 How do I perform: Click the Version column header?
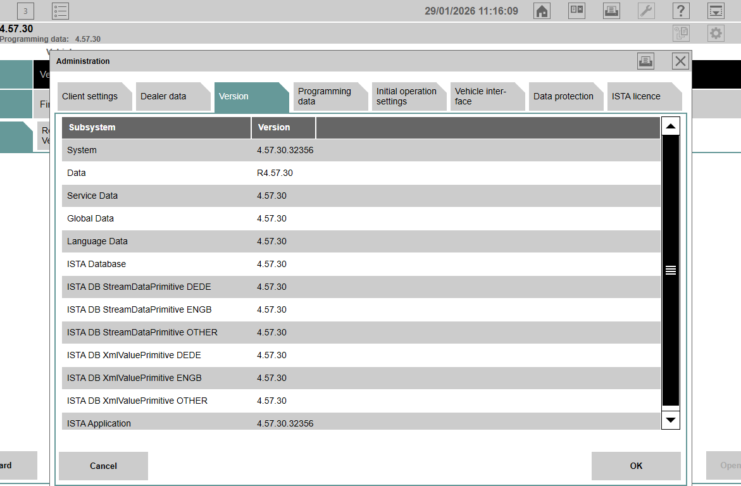(x=283, y=128)
